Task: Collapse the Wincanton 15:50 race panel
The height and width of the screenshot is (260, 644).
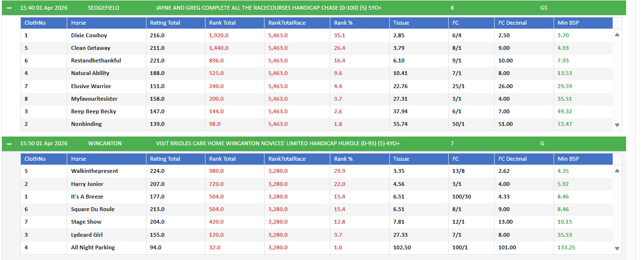Action: 9,144
